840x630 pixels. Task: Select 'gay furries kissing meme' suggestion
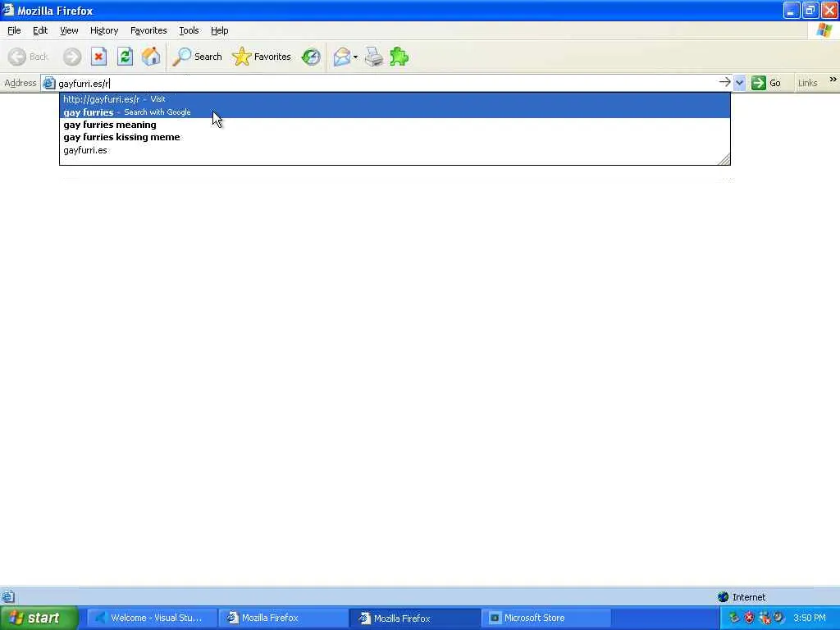(395, 137)
